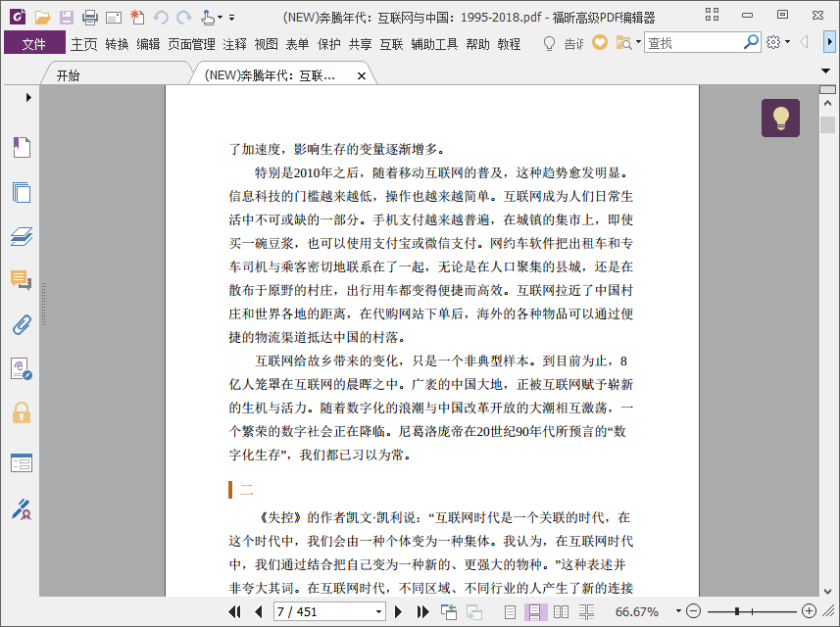
Task: Create a new PDF with the star page icon
Action: pos(137,17)
